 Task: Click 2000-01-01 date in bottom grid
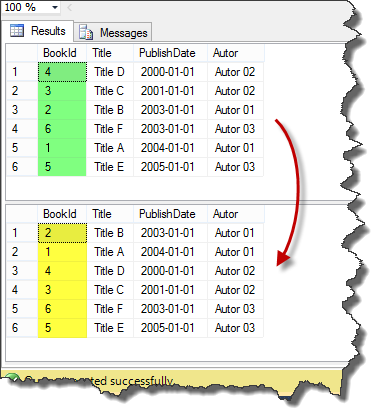coord(170,271)
